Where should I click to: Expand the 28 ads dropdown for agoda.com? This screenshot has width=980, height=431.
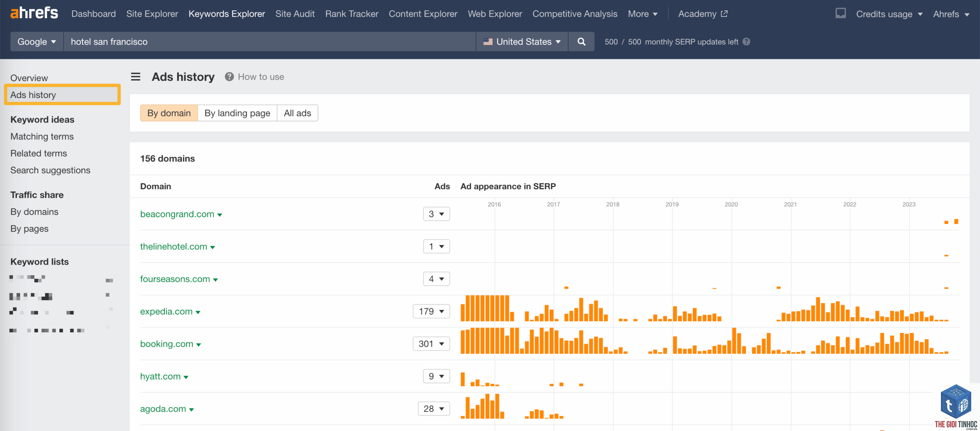point(434,409)
